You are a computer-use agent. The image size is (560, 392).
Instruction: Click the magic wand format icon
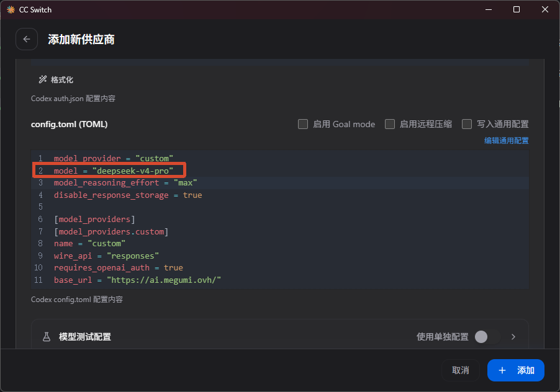(x=43, y=79)
